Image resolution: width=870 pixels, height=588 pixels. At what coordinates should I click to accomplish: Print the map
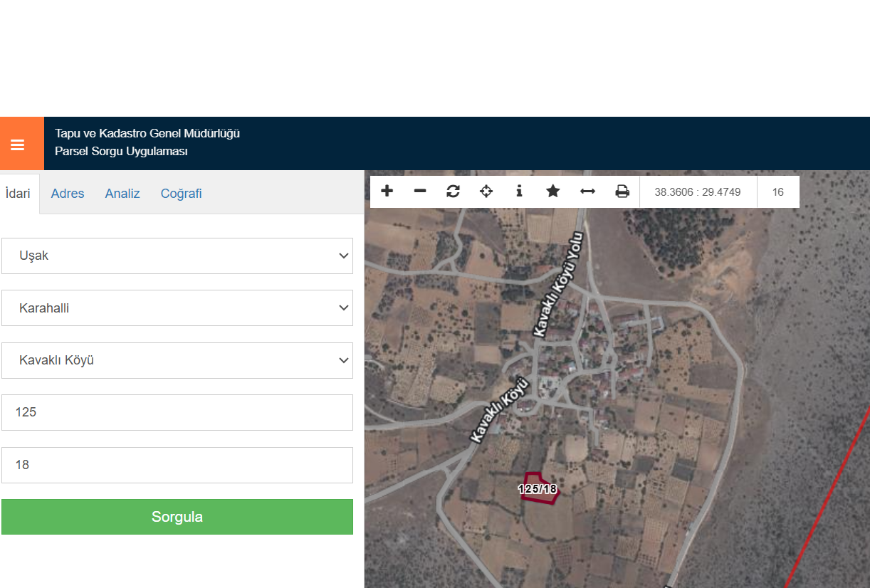click(622, 191)
